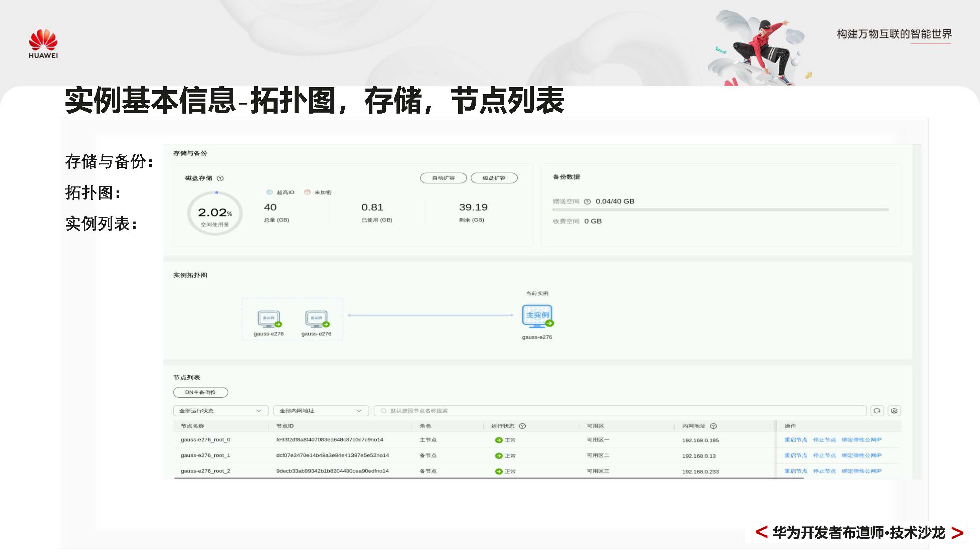
Task: Click 停止节点 for gauss-e276_root_0
Action: (x=824, y=439)
